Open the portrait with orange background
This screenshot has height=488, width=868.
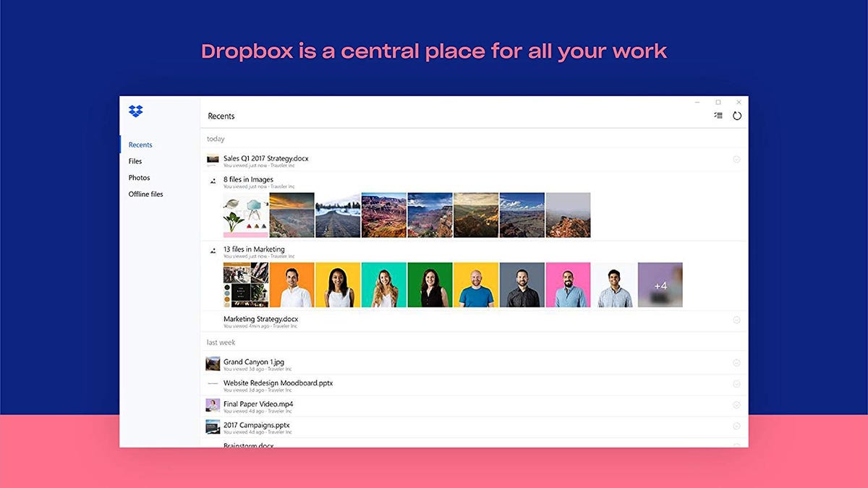[x=292, y=285]
